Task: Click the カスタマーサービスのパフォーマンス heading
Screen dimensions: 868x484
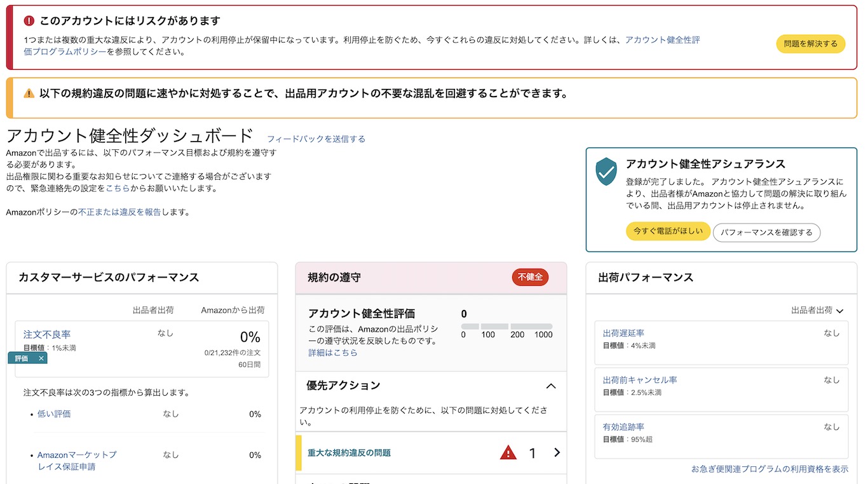Action: (109, 278)
